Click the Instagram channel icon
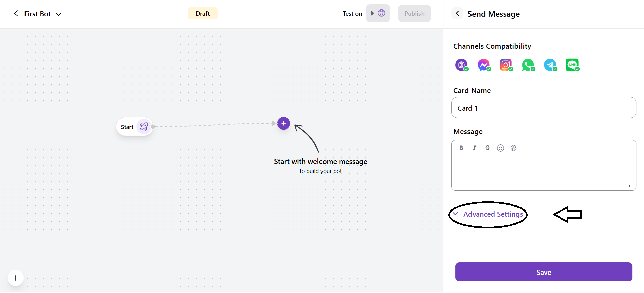The width and height of the screenshot is (644, 293). (506, 65)
